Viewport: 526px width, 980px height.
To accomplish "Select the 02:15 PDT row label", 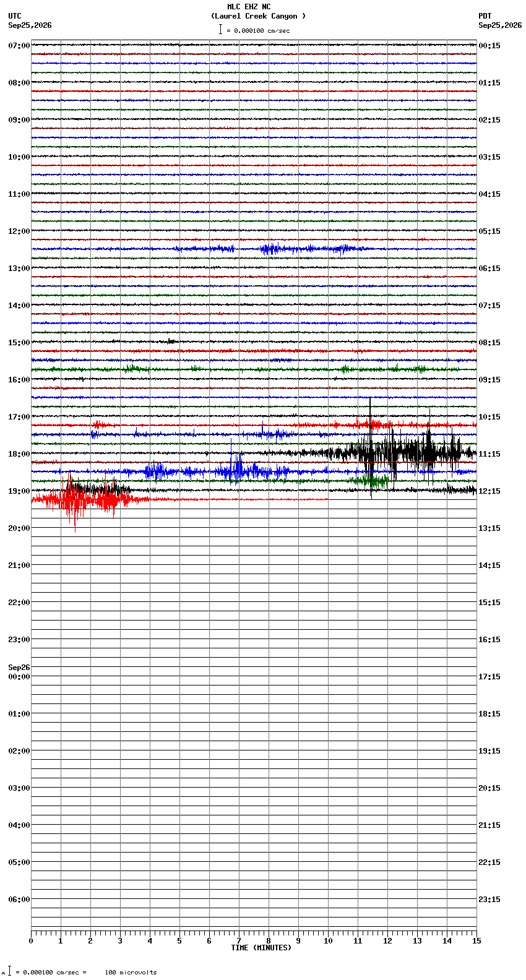I will [x=489, y=120].
